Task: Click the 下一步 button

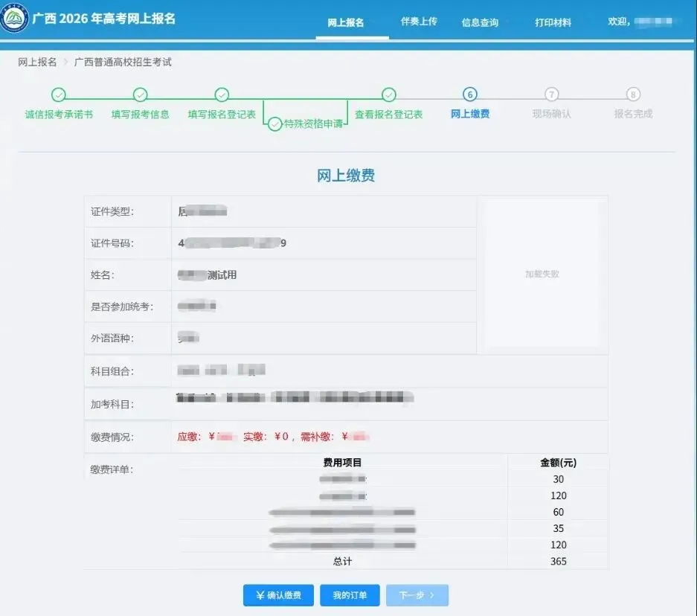Action: click(x=417, y=595)
